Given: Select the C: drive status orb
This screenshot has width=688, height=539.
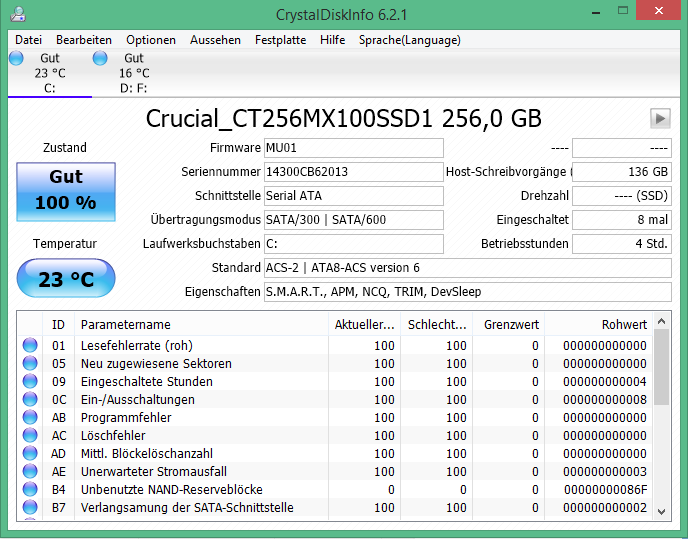Looking at the screenshot, I should (16, 58).
